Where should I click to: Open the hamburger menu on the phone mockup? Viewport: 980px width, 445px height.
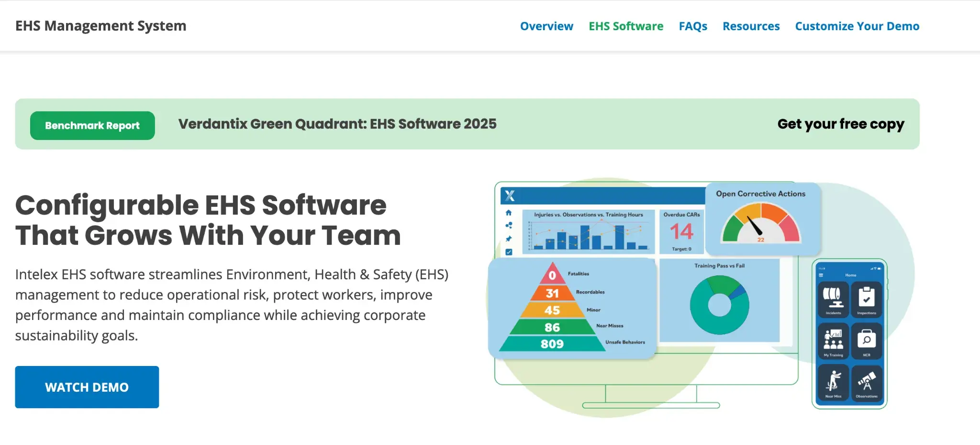click(x=821, y=275)
